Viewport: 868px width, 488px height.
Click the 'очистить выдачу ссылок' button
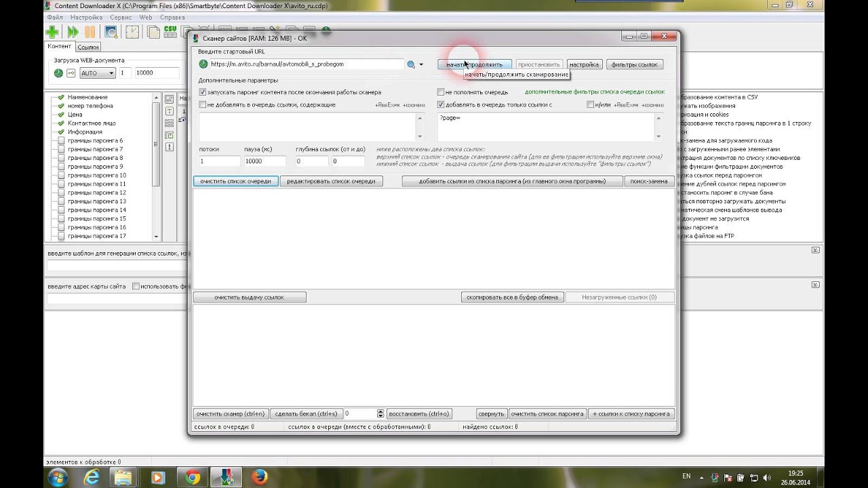tap(250, 297)
